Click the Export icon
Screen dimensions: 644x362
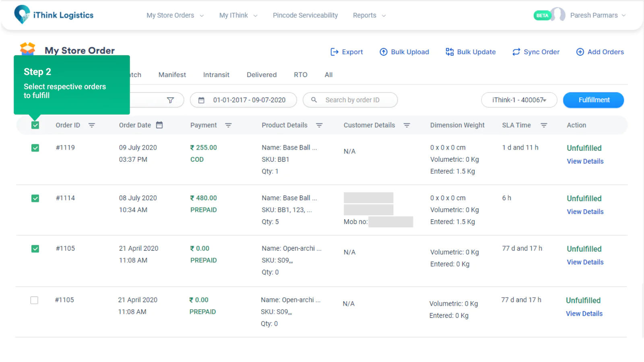(x=334, y=52)
